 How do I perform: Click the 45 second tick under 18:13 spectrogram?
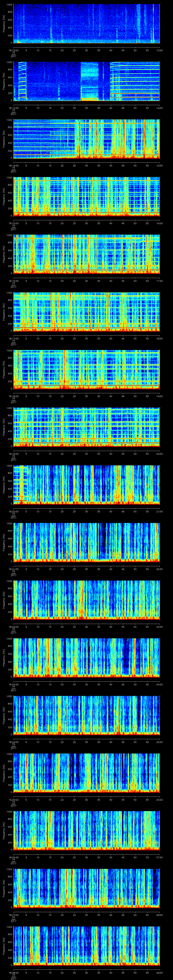click(123, 108)
